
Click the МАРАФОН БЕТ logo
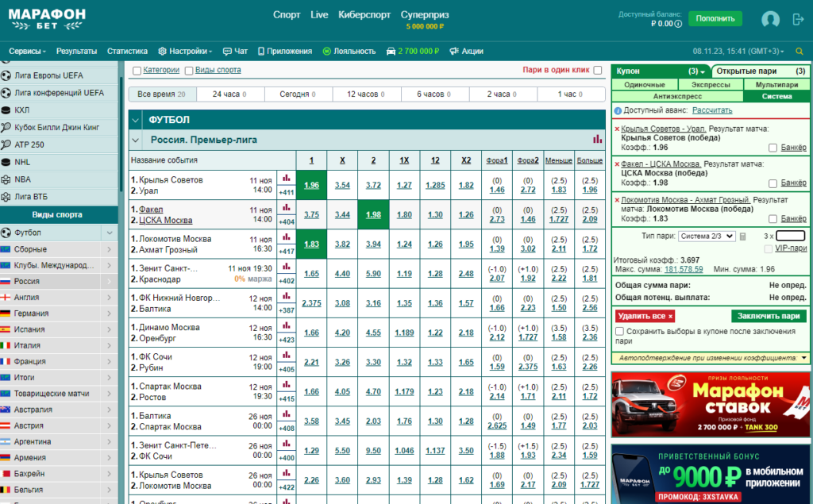[x=47, y=20]
